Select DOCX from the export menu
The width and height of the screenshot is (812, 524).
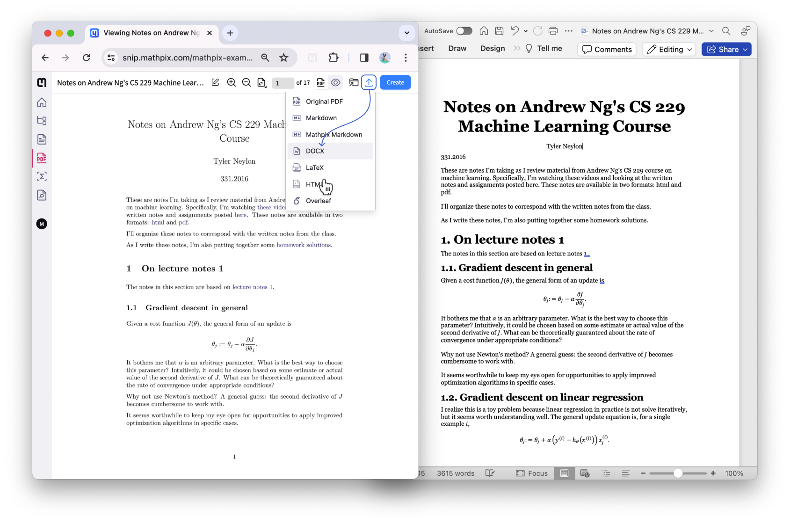[314, 151]
